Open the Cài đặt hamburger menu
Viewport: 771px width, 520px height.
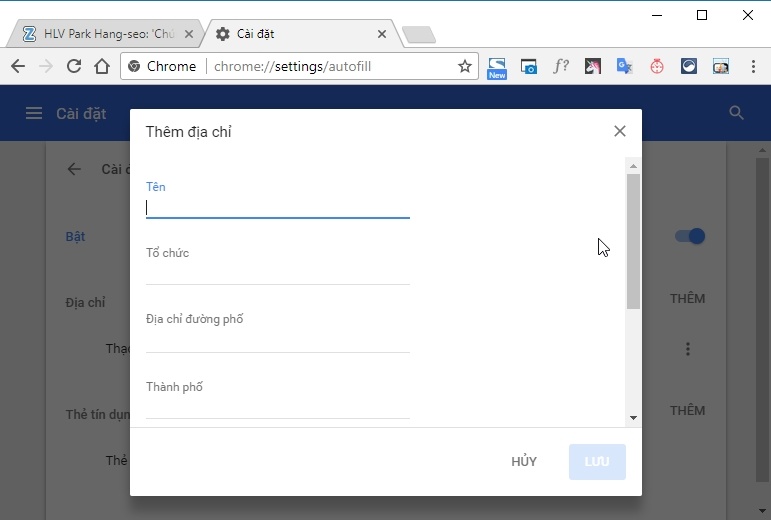34,114
